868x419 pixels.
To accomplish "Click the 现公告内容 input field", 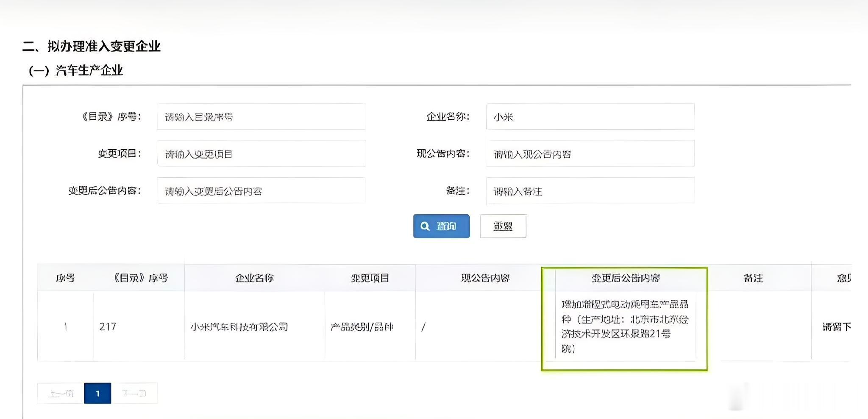I will click(590, 154).
